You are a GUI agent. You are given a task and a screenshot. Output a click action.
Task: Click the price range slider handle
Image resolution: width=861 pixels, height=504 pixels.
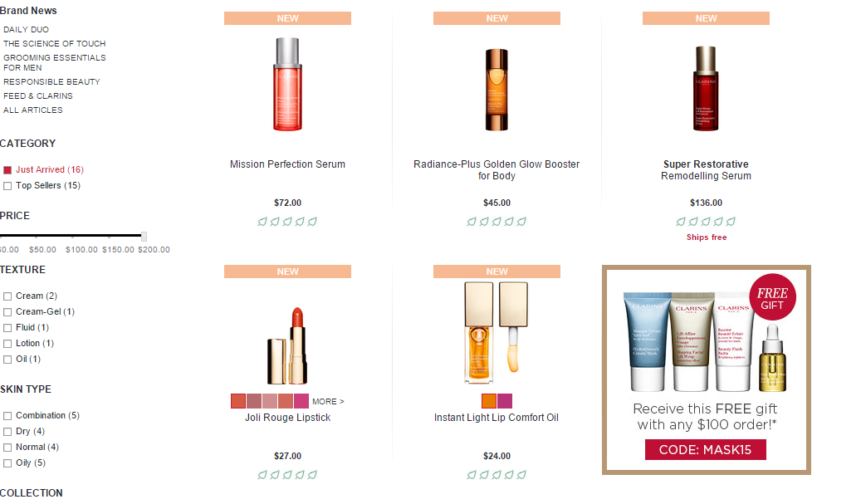[x=144, y=236]
